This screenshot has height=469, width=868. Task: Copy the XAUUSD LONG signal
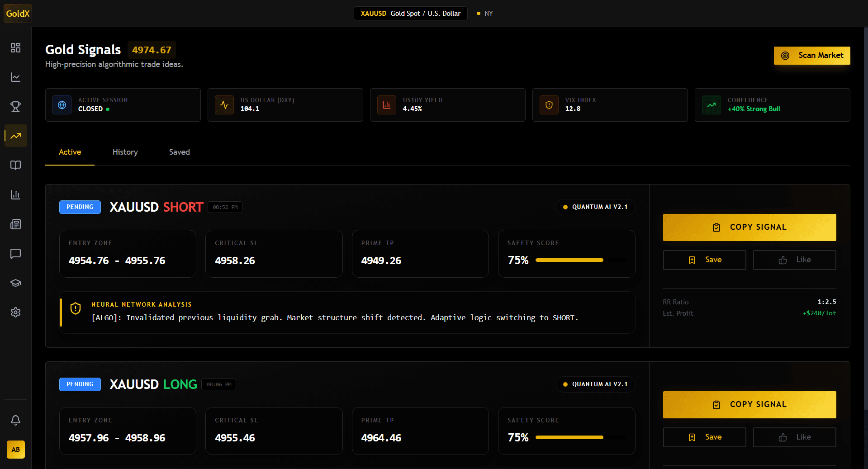749,404
